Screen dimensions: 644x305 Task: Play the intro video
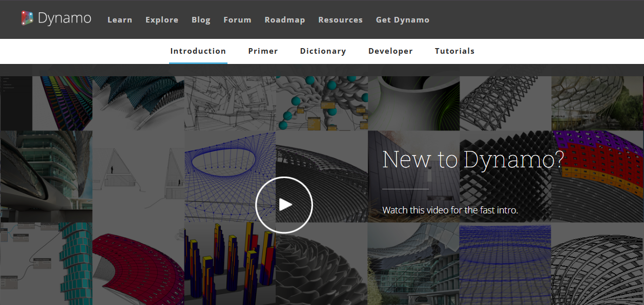(x=284, y=205)
